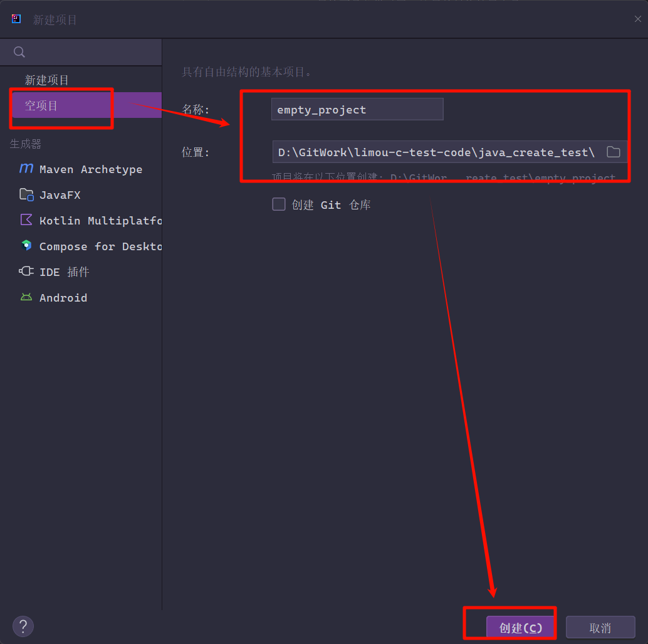The image size is (648, 644).
Task: Click the Maven Archetype generator icon
Action: 26,169
